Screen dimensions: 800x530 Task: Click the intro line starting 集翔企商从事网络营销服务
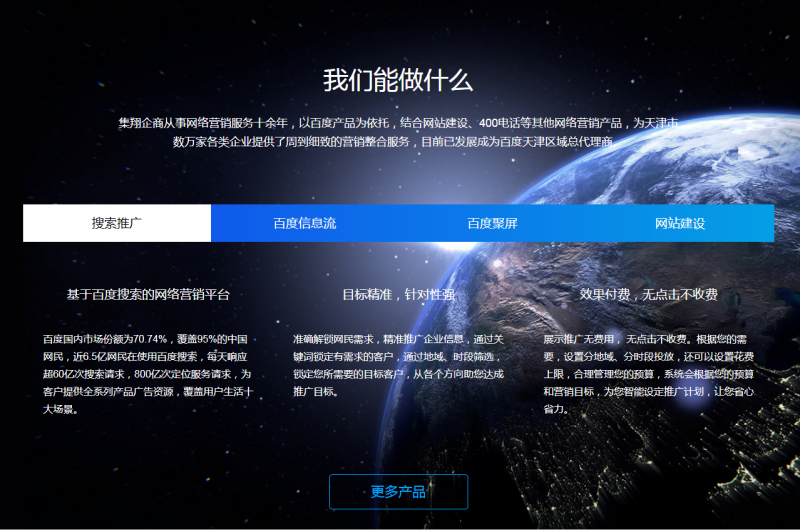click(x=398, y=123)
